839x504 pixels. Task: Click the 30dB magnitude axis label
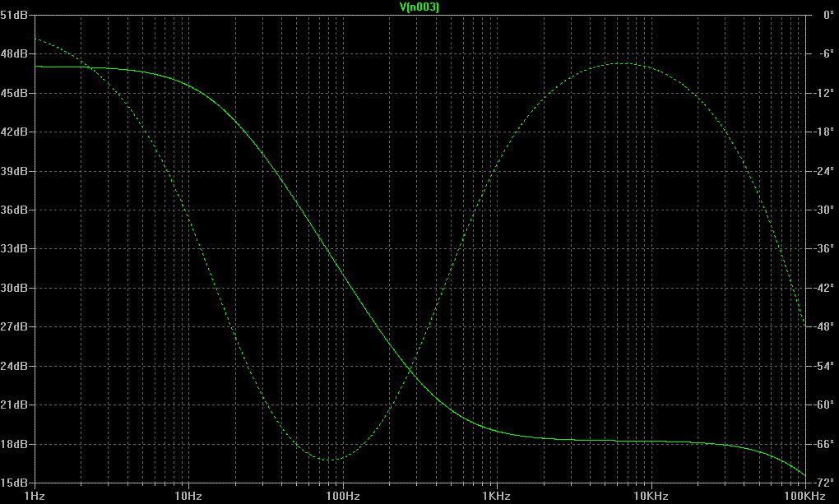tap(14, 288)
